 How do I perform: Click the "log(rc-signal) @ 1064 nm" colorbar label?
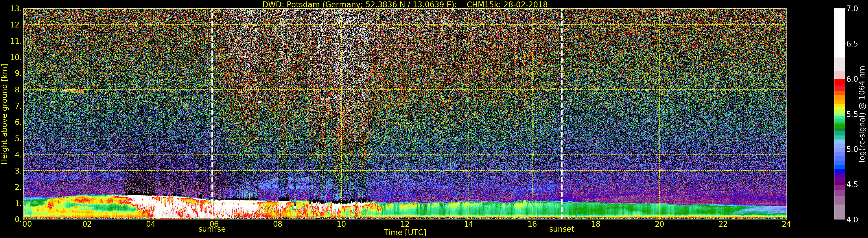863,114
